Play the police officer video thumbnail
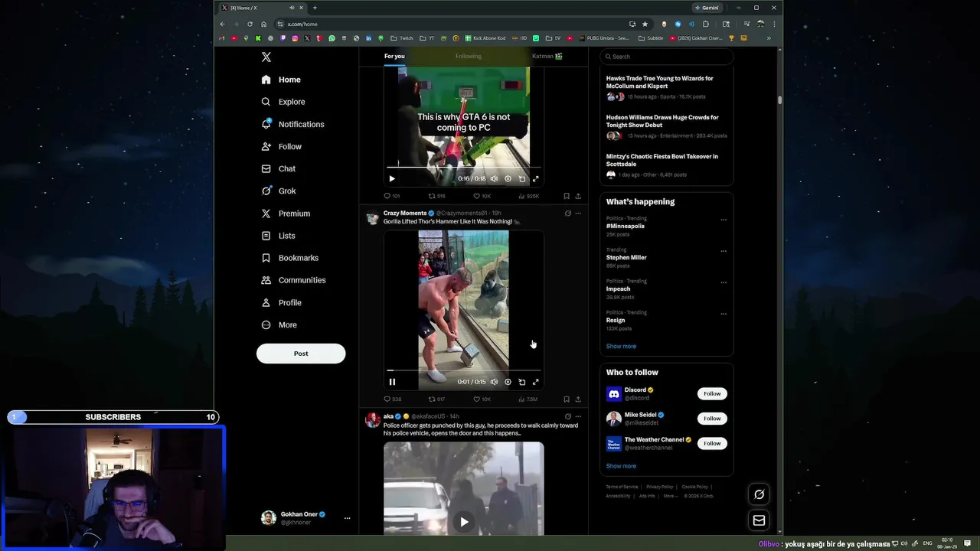Viewport: 980px width, 551px height. tap(464, 522)
